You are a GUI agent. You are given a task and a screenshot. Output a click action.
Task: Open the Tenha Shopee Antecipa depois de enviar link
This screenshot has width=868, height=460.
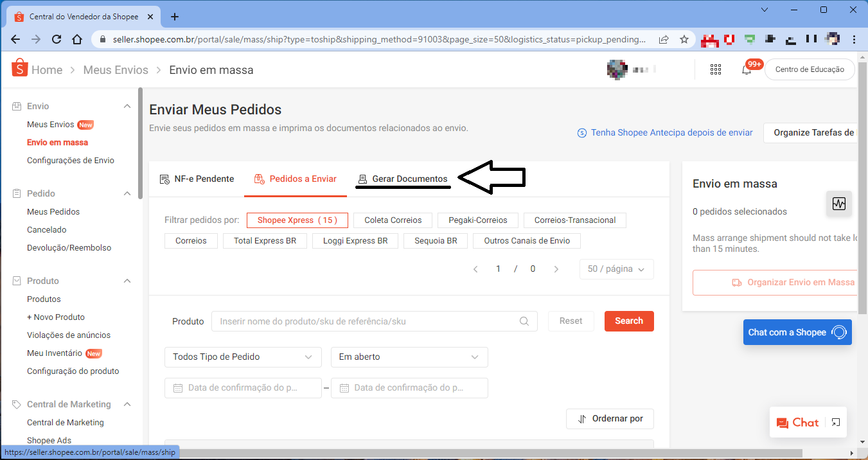coord(665,133)
